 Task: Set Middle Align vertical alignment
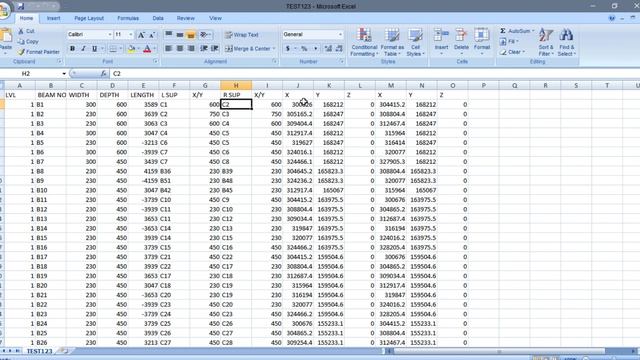180,35
